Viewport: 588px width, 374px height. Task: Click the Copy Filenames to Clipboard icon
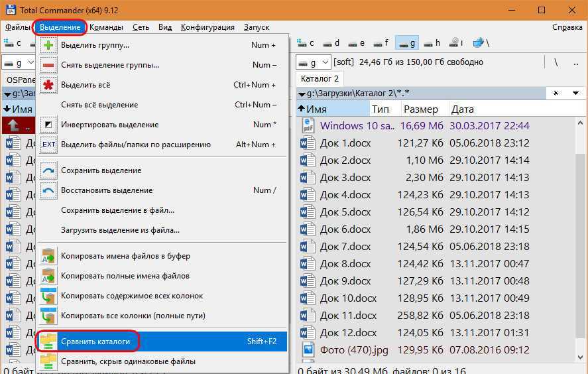click(x=49, y=256)
